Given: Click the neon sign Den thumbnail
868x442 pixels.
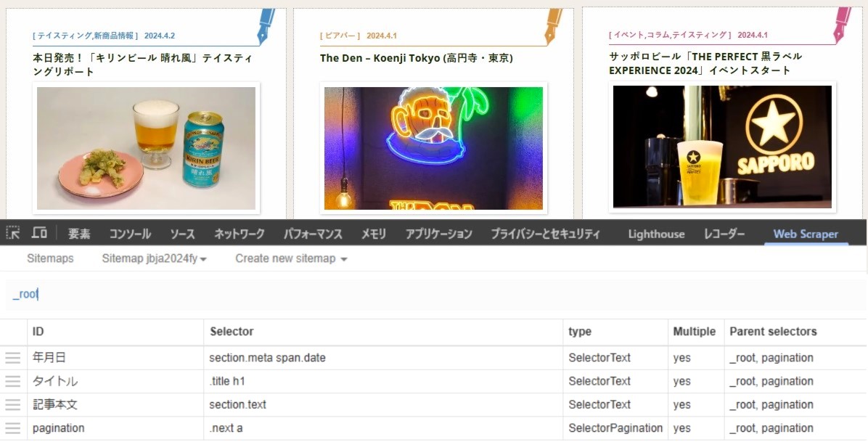Looking at the screenshot, I should point(433,148).
